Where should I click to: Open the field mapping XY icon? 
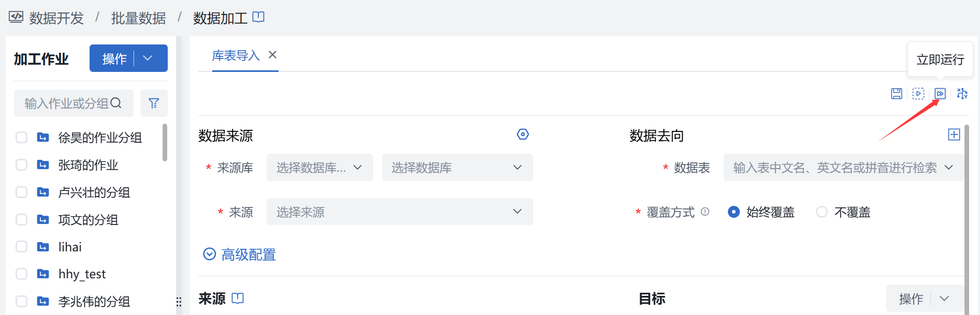point(962,94)
